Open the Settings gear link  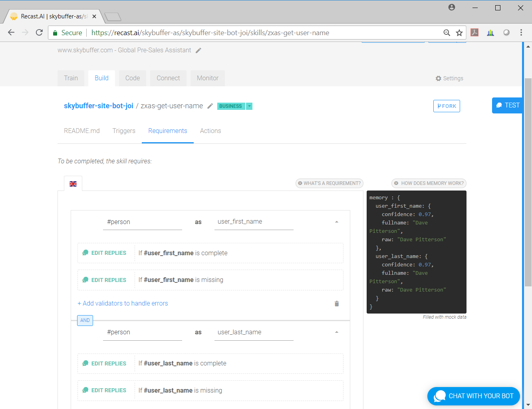449,78
